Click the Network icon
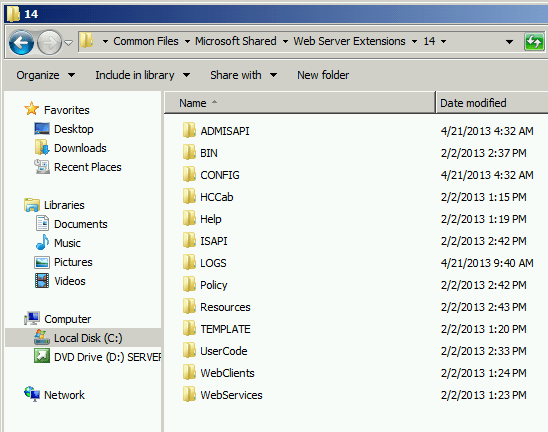 (x=32, y=394)
